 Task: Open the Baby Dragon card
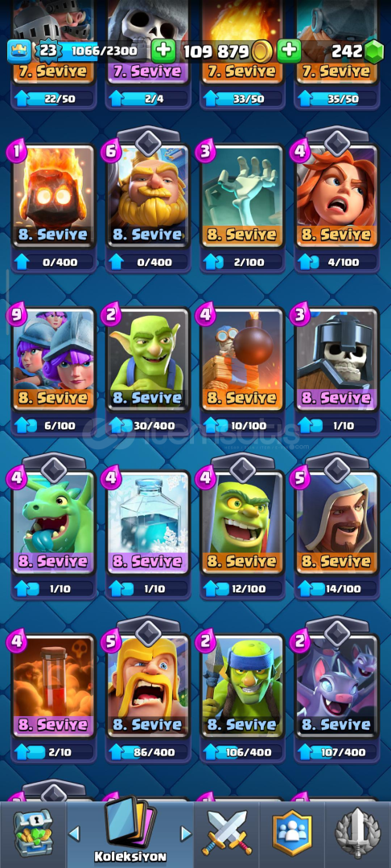coord(54,522)
